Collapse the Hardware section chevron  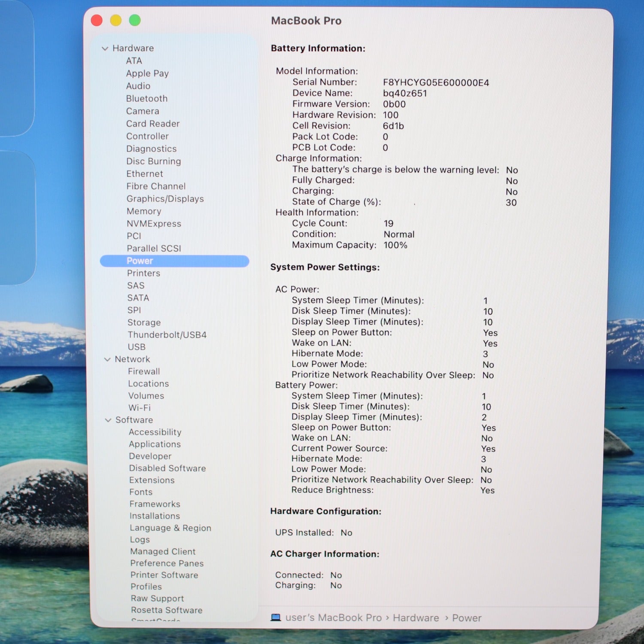tap(105, 49)
